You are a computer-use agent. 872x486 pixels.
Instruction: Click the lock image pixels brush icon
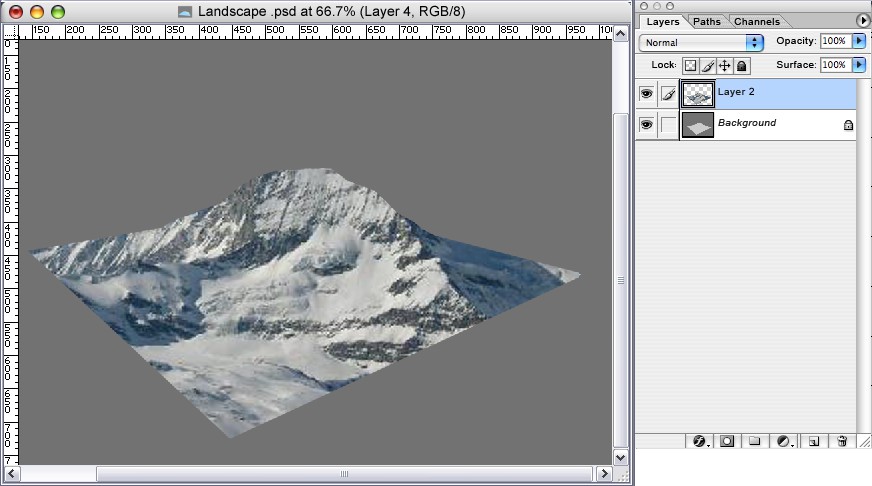[x=707, y=66]
